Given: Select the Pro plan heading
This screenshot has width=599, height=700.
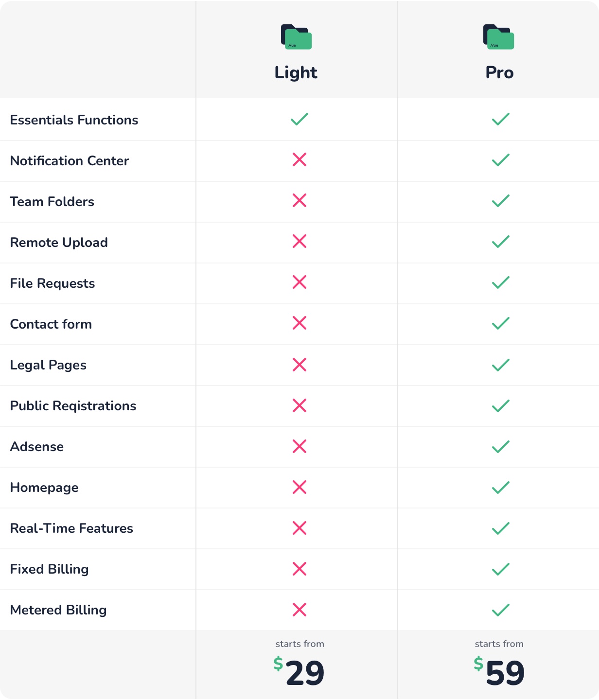Looking at the screenshot, I should coord(499,73).
